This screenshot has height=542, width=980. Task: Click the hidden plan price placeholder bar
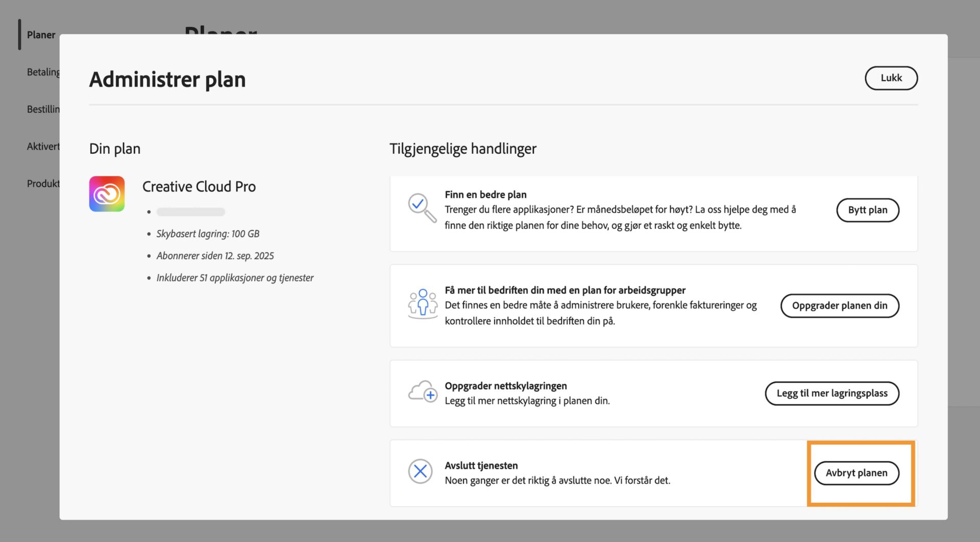point(190,211)
